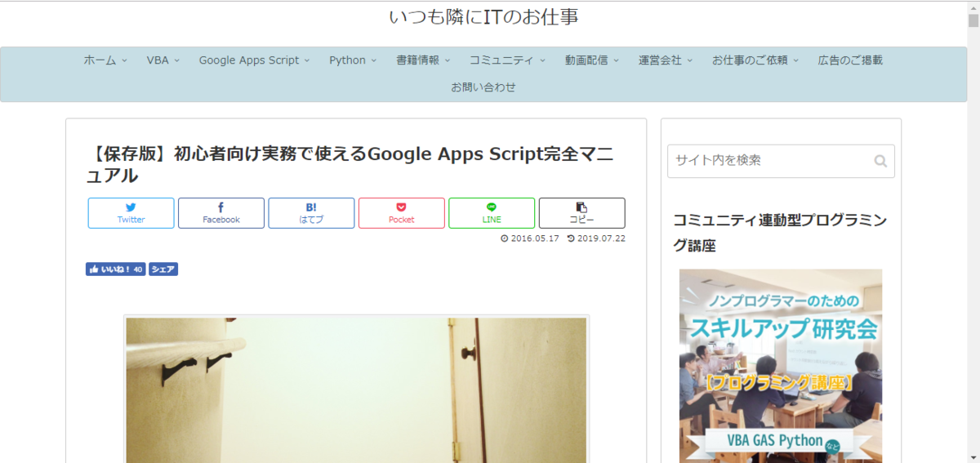Open the コミュニティ dropdown menu

click(x=507, y=60)
